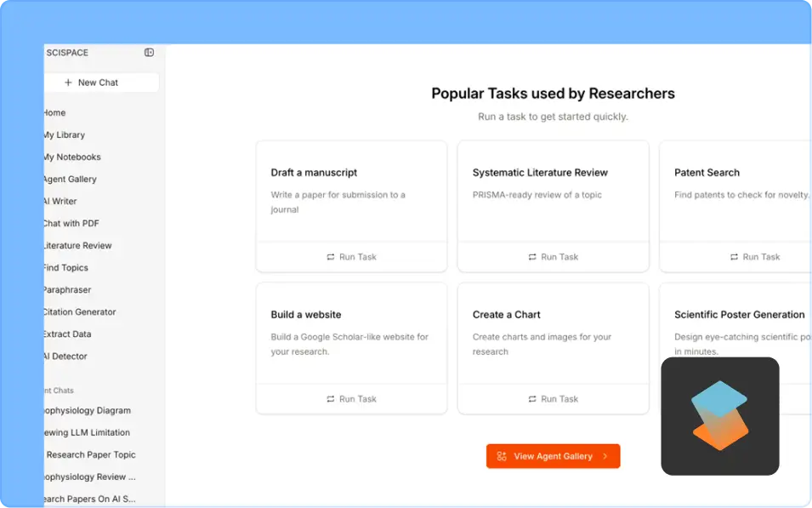Go to Home in the sidebar
The image size is (812, 508).
click(54, 112)
